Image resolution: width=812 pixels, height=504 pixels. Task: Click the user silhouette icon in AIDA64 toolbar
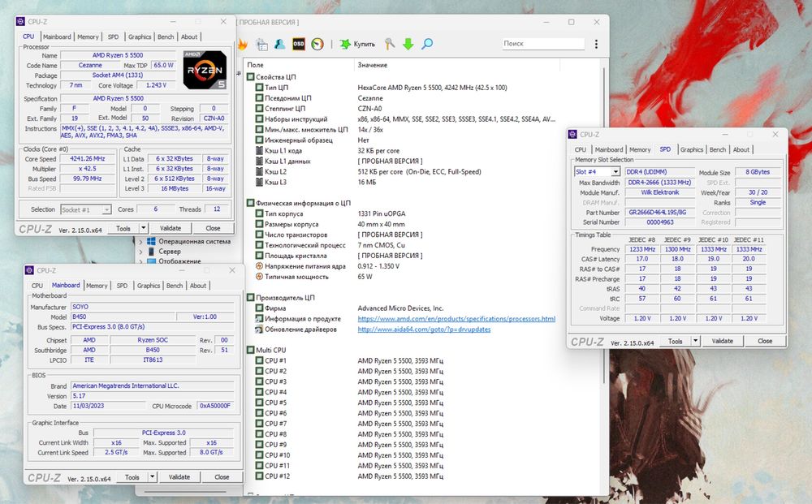coord(280,44)
